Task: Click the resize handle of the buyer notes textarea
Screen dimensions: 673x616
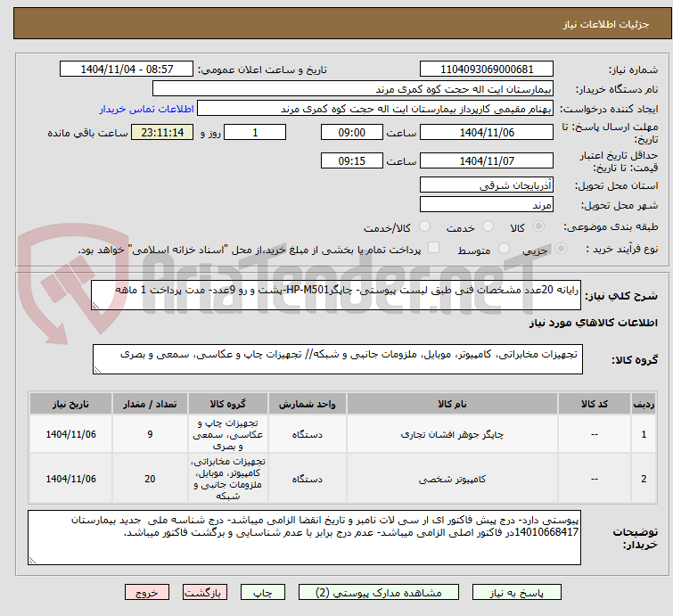Action: pyautogui.click(x=32, y=561)
